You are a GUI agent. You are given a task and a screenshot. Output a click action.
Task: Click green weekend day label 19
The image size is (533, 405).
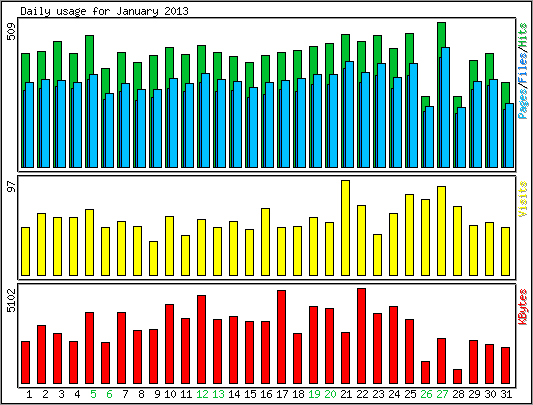point(314,394)
